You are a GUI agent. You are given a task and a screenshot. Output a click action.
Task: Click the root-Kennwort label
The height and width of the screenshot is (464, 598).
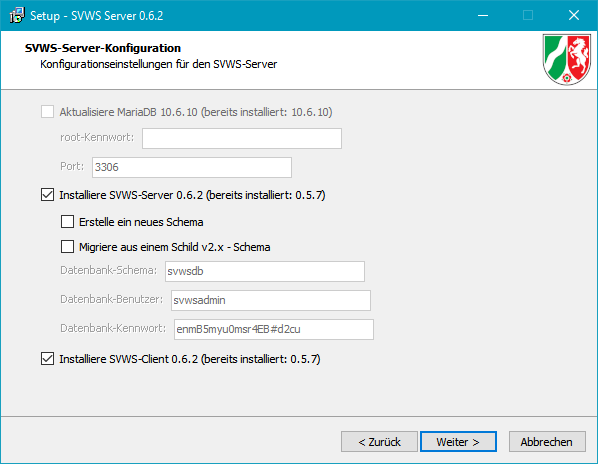(97, 137)
